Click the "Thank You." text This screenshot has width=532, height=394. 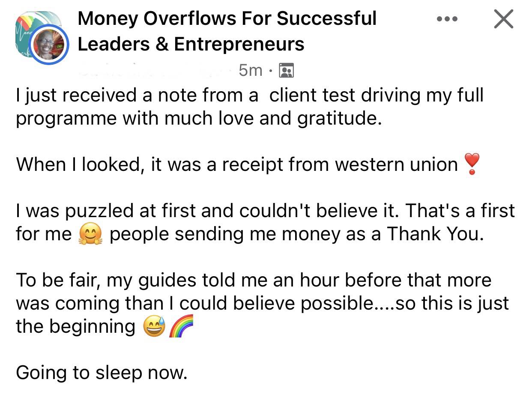click(x=436, y=234)
